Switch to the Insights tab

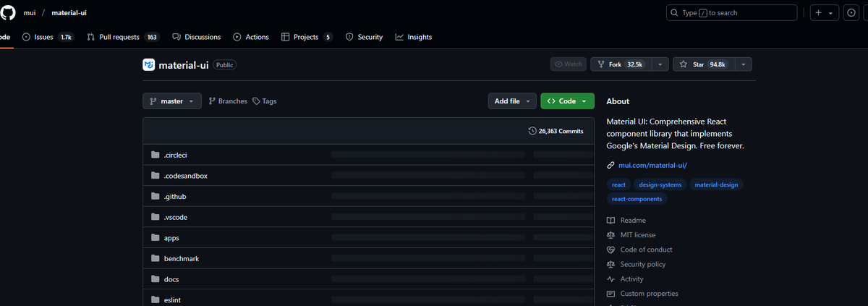pyautogui.click(x=414, y=37)
